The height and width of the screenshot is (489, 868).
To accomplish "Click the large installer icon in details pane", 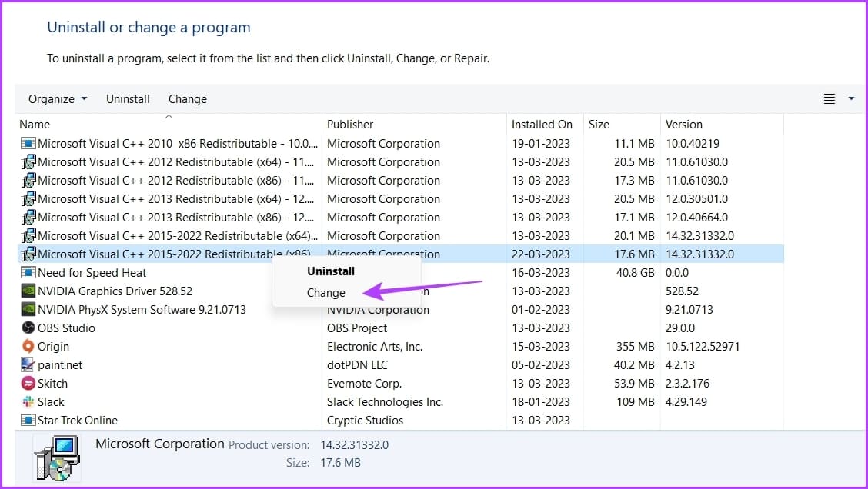I will click(57, 458).
